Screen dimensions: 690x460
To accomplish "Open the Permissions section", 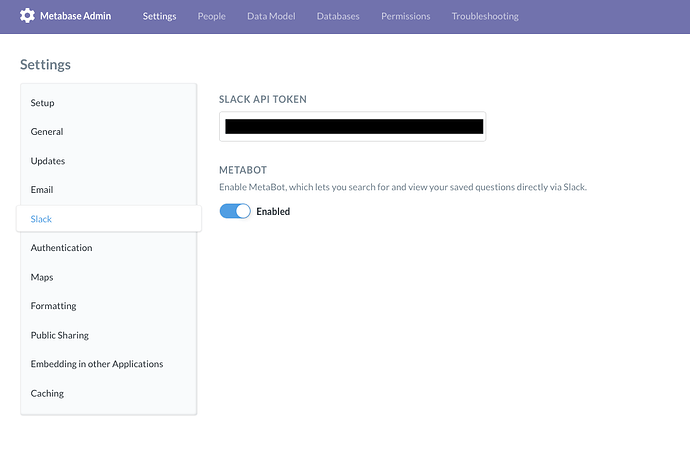I will point(406,16).
